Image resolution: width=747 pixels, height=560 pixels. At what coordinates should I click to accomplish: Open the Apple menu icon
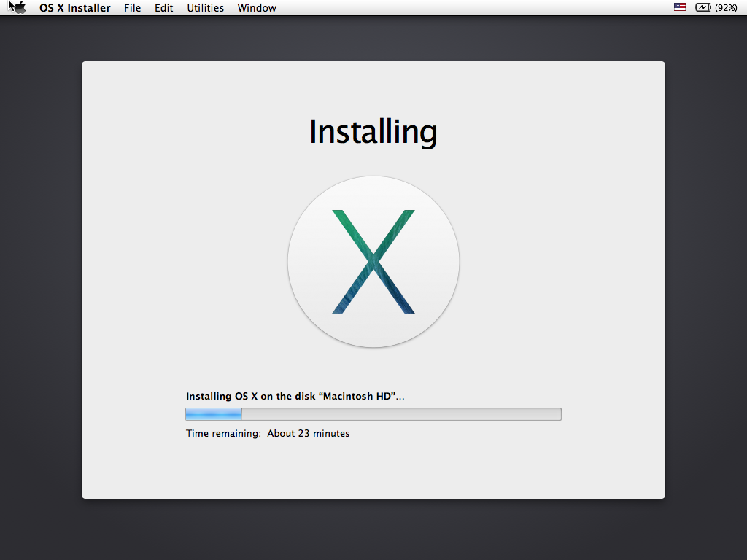tap(18, 7)
